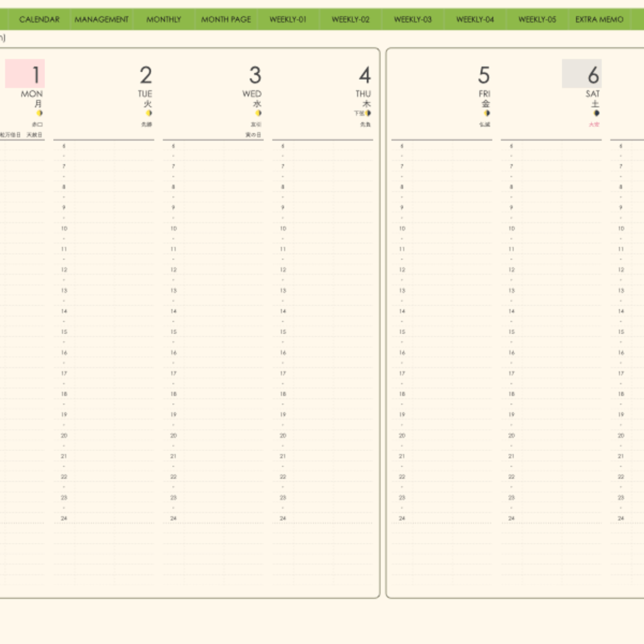Viewport: 644px width, 644px height.
Task: Click the SAT weekday label
Action: (x=593, y=94)
